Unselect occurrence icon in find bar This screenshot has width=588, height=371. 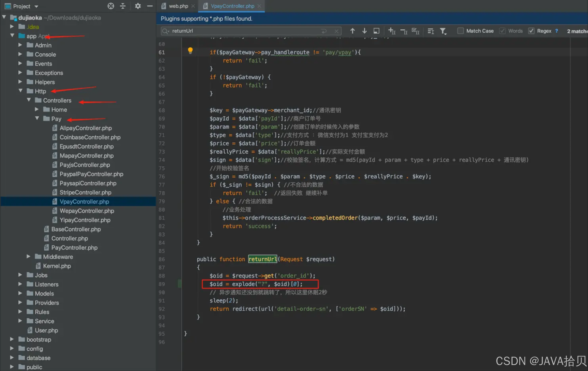[x=404, y=31]
